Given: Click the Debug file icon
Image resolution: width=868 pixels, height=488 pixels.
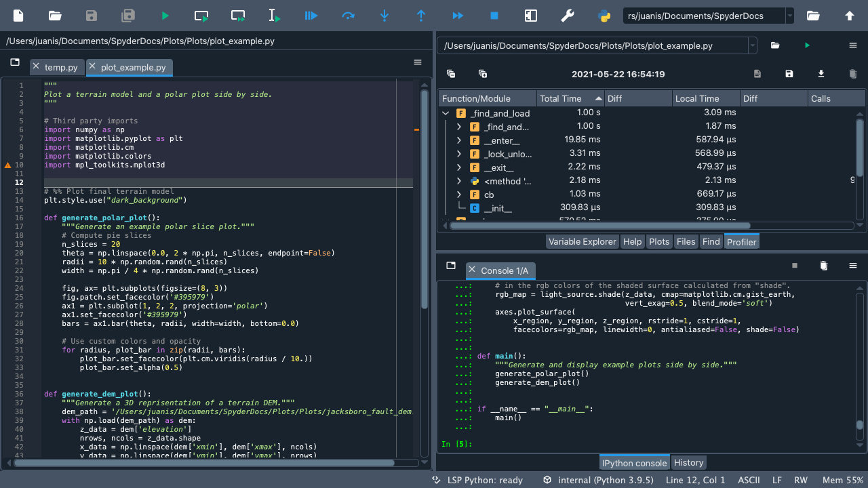Looking at the screenshot, I should click(x=311, y=16).
